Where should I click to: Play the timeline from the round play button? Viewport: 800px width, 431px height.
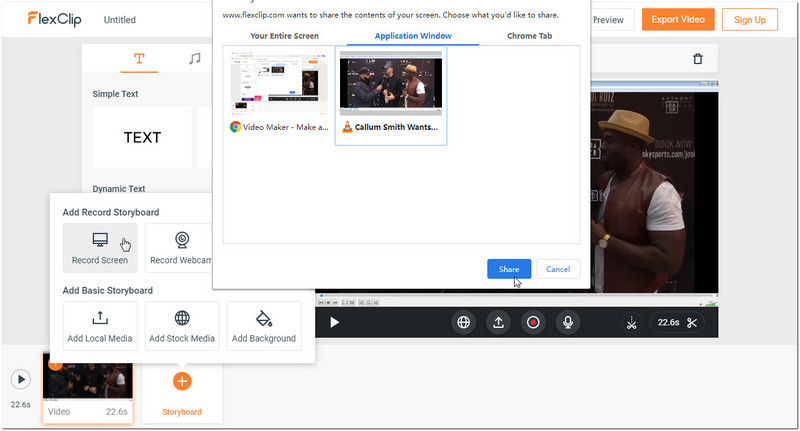(x=21, y=379)
